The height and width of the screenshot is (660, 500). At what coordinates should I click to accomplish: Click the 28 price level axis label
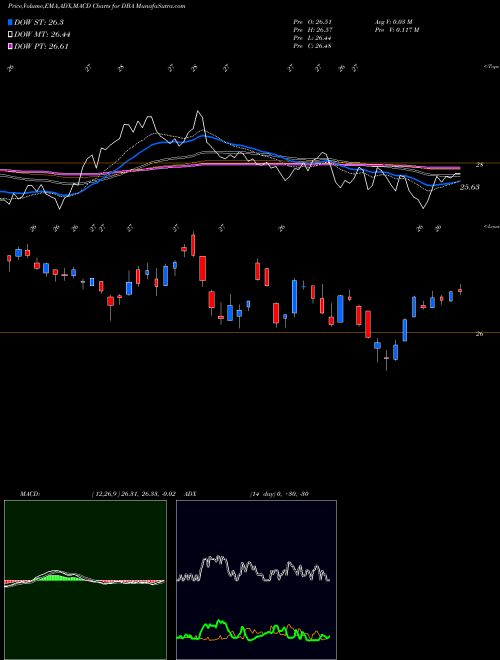[x=479, y=165]
